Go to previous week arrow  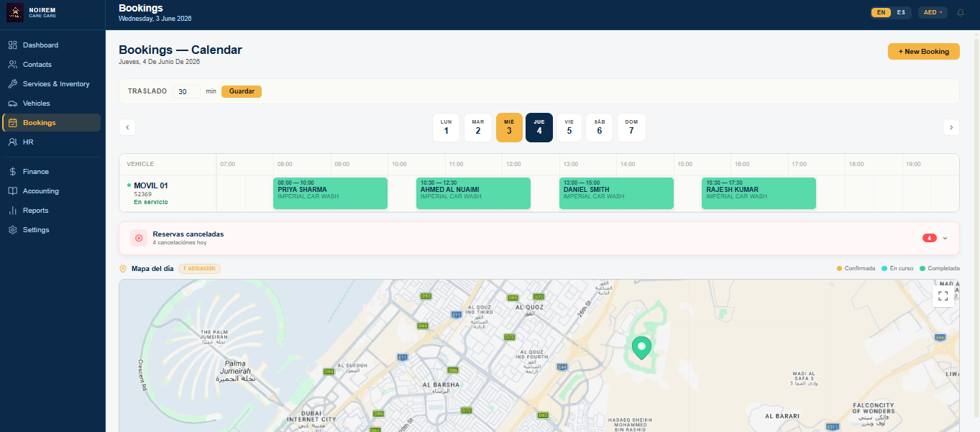[127, 127]
